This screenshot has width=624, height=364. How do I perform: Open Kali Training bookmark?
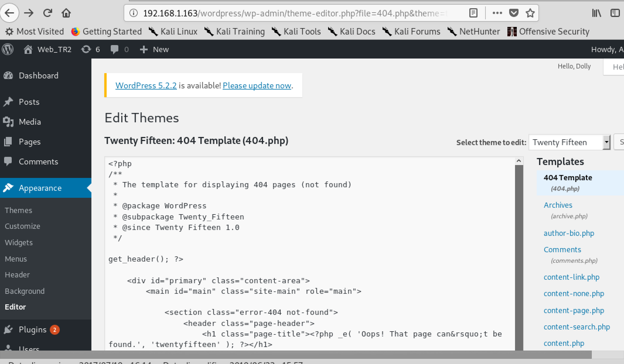[x=234, y=31]
